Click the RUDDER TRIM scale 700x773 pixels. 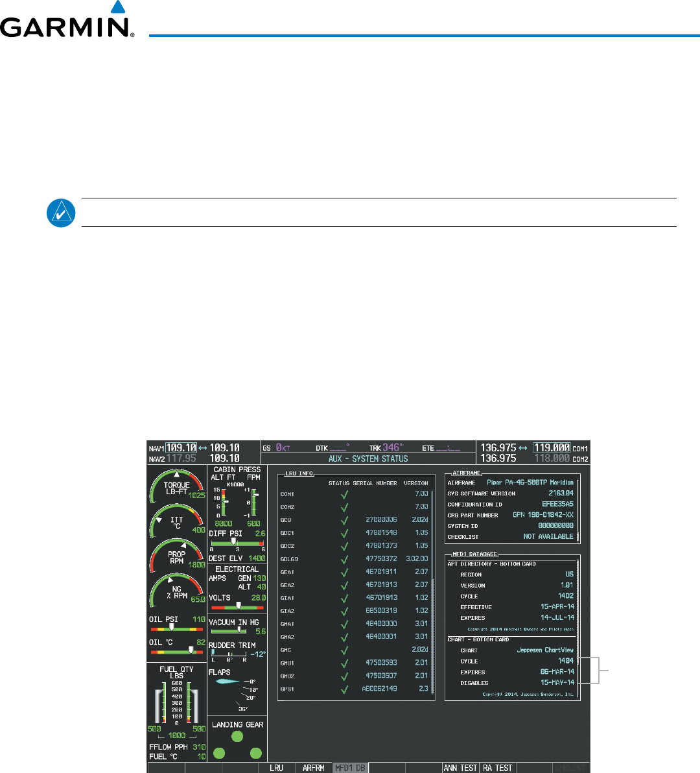click(229, 655)
